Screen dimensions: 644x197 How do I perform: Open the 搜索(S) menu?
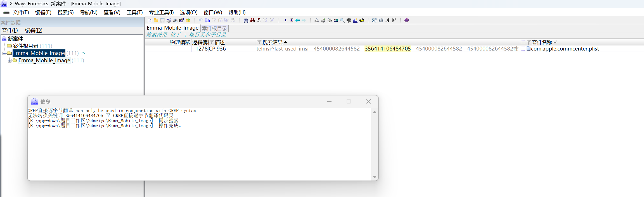(66, 13)
